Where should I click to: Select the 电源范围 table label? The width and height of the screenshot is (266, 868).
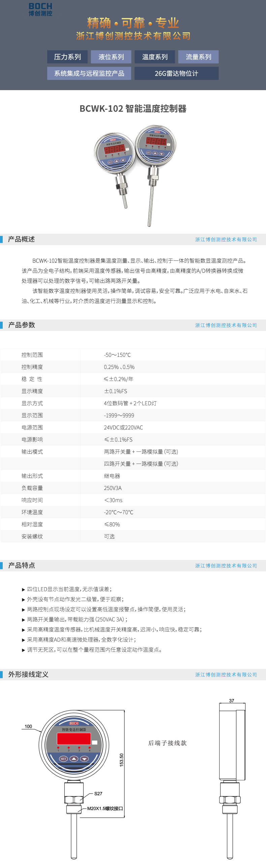[32, 427]
